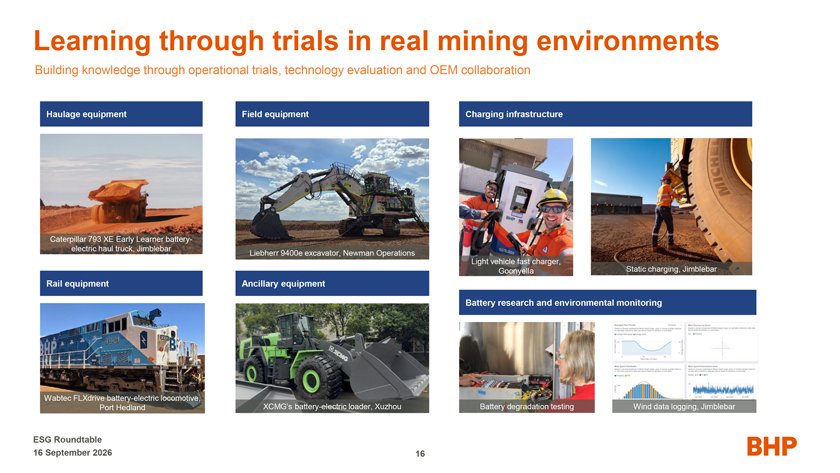840x473 pixels.
Task: Click the 'Charging infrastructure' section header
Action: click(605, 114)
